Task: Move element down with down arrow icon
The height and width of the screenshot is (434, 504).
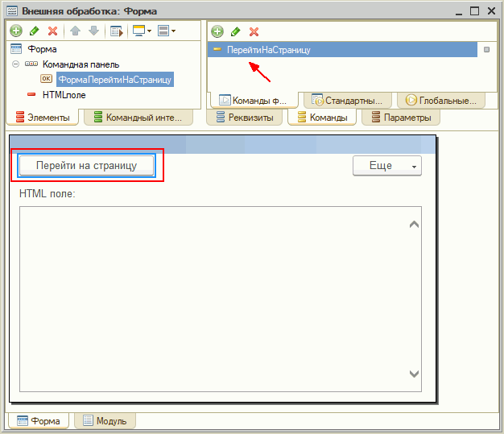Action: pos(93,31)
